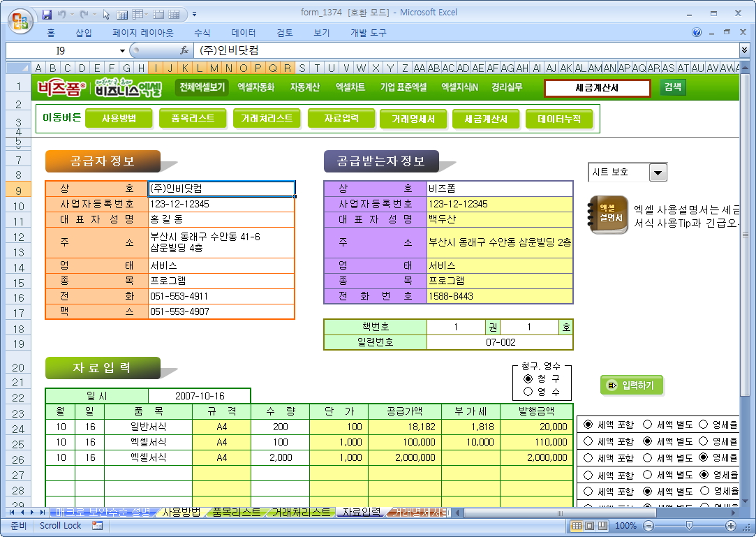Open the 엑셀 설명서 book icon
This screenshot has width=756, height=537.
pyautogui.click(x=608, y=214)
